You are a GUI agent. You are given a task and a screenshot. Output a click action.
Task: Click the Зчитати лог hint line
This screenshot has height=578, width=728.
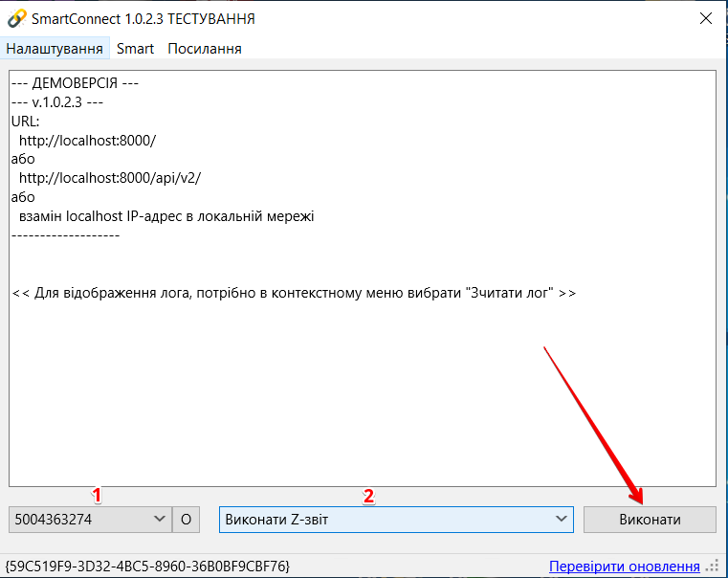point(294,293)
